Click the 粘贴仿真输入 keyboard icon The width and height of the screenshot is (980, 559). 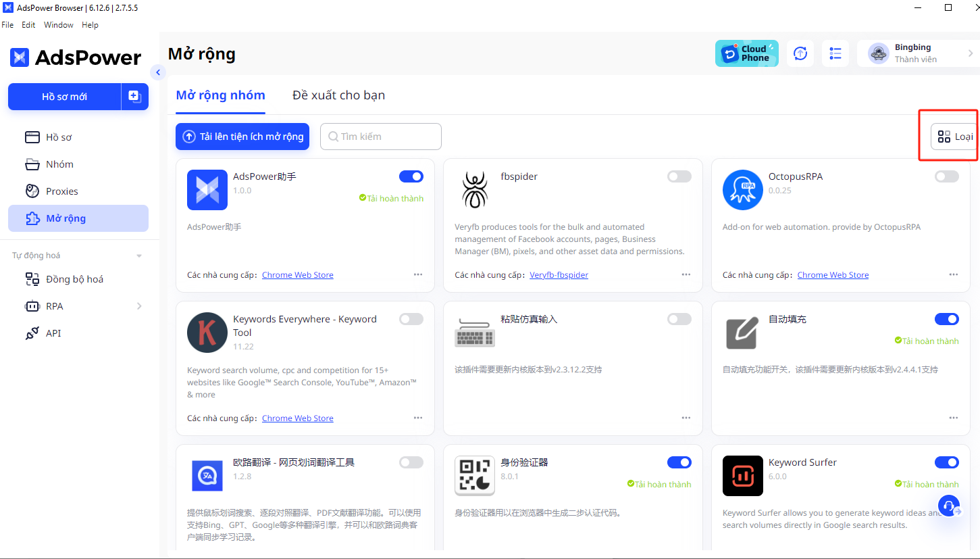point(475,333)
